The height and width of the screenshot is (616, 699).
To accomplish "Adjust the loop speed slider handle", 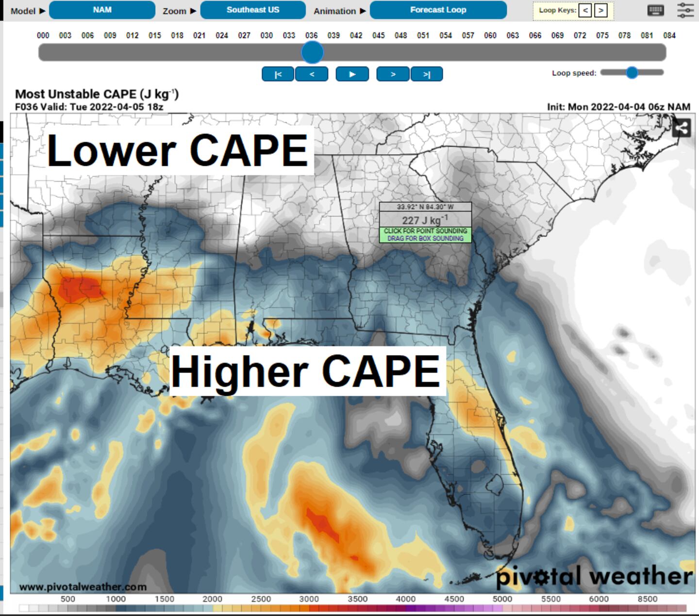I will [x=632, y=73].
